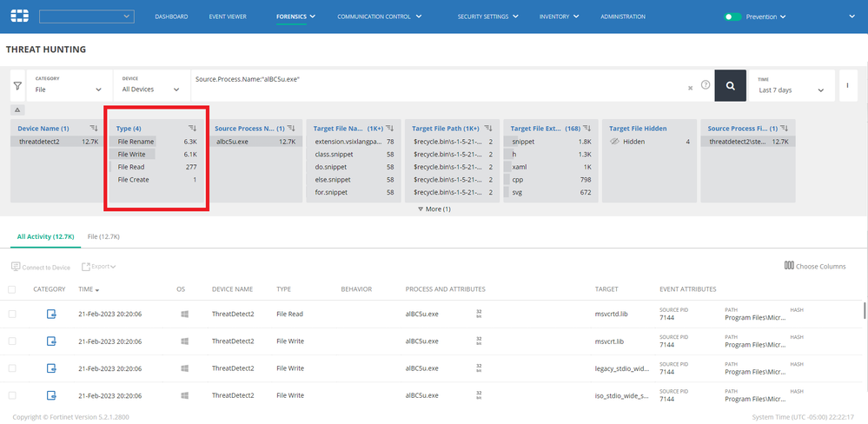Viewport: 868px width, 424px height.
Task: Toggle the Prevention mode switch
Action: pos(732,17)
